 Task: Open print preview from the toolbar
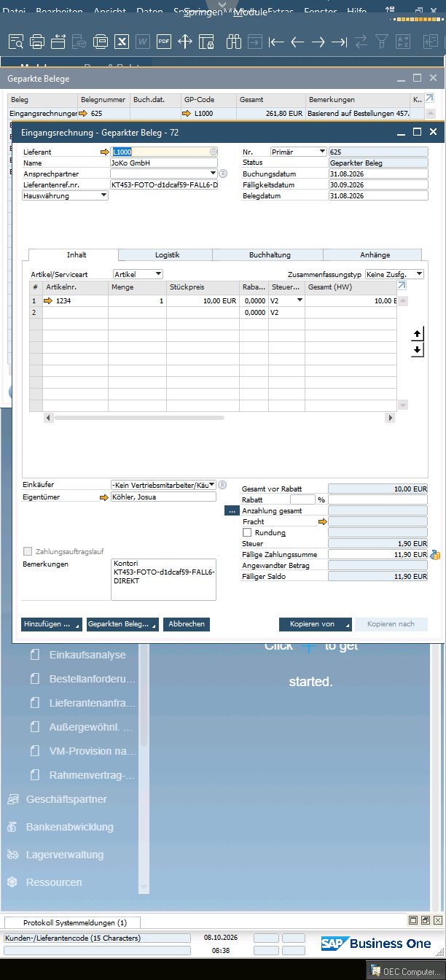click(16, 42)
